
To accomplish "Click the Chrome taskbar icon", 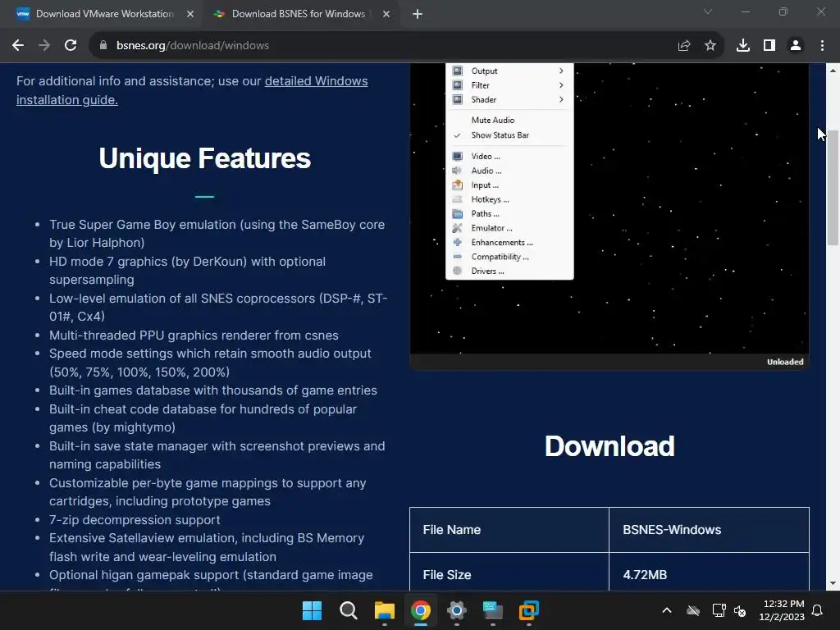I will (421, 610).
